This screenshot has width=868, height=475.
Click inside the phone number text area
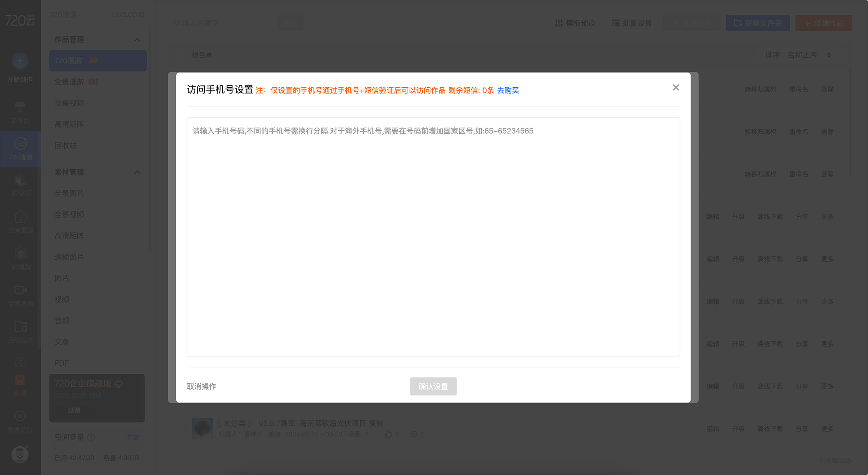point(433,237)
